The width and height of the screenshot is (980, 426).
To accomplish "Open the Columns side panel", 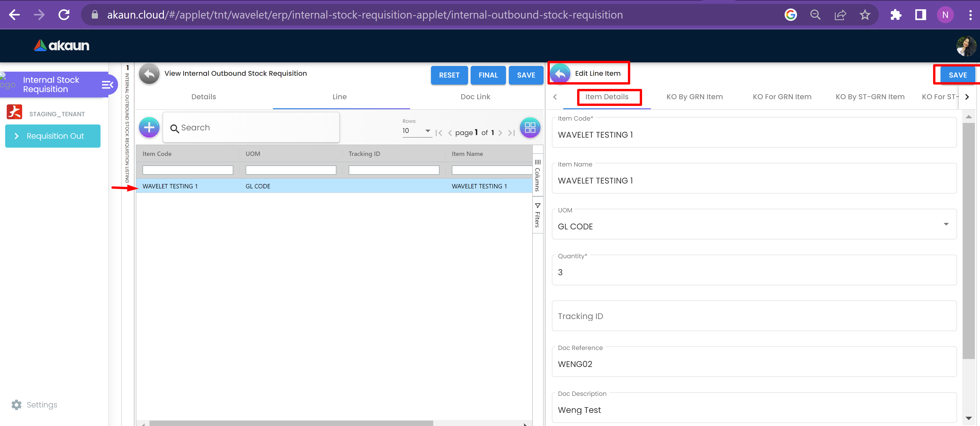I will [537, 175].
